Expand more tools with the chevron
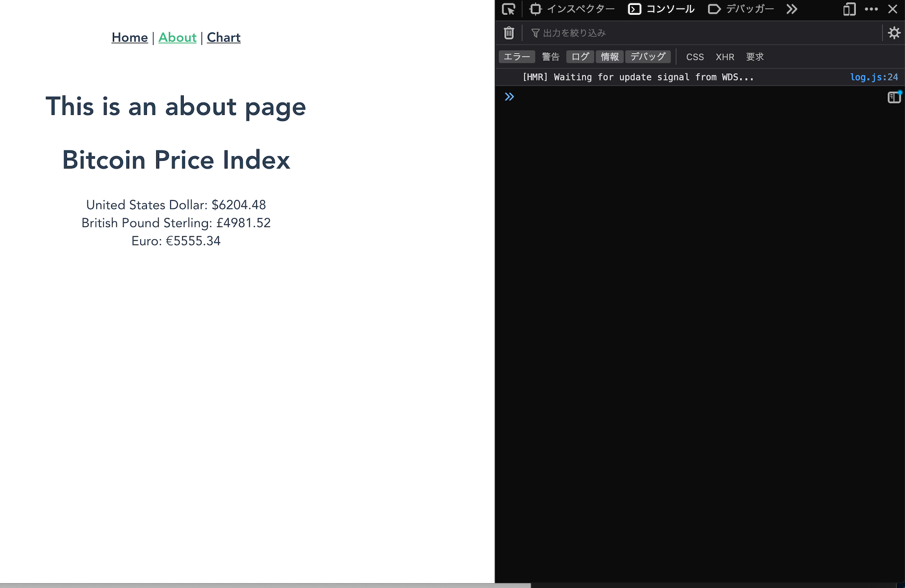The width and height of the screenshot is (905, 588). [792, 9]
